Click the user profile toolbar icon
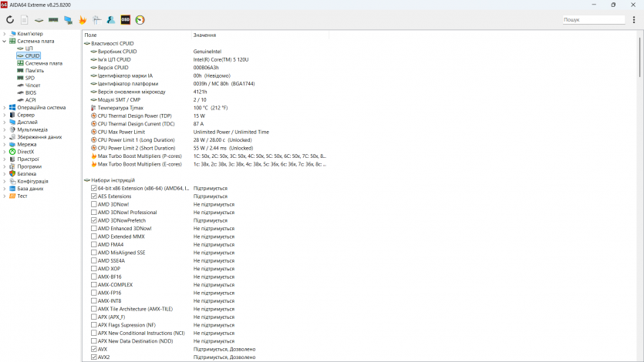This screenshot has height=362, width=644. tap(111, 20)
